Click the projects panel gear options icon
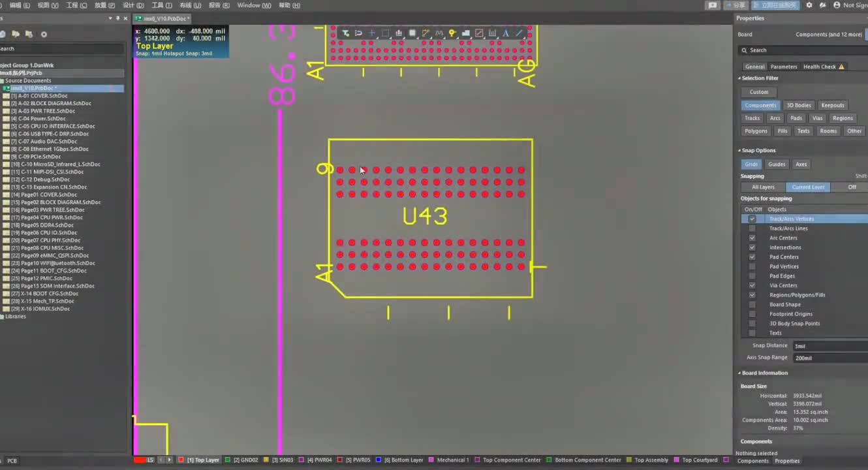The height and width of the screenshot is (470, 868). coord(44,34)
